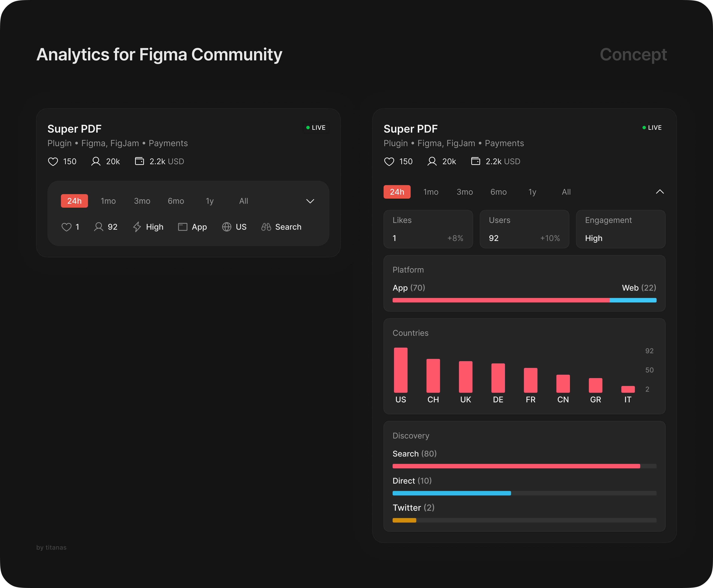Click the orange Twitter discovery progress bar
Screen dimensions: 713x588
pos(404,520)
